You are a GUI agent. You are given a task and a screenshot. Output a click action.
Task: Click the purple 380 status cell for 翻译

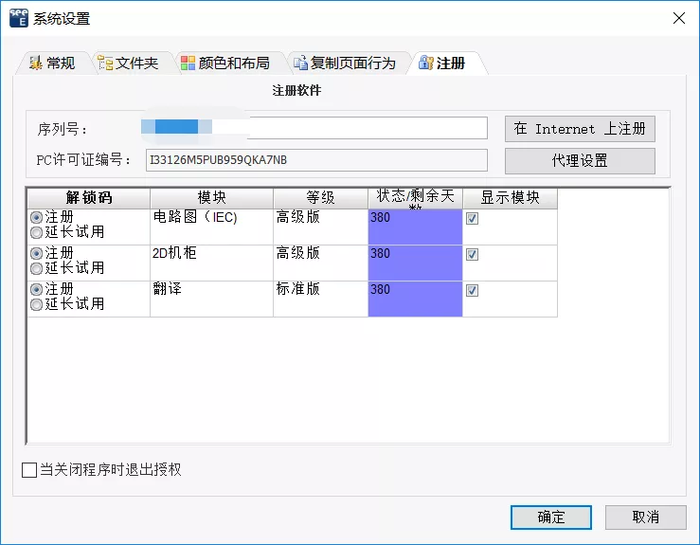tap(415, 299)
